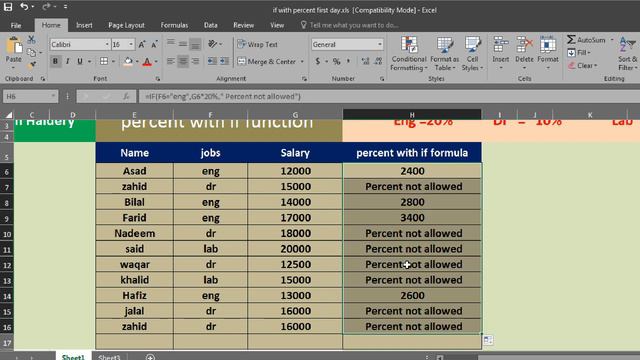
Task: Toggle Bold formatting
Action: [x=55, y=61]
